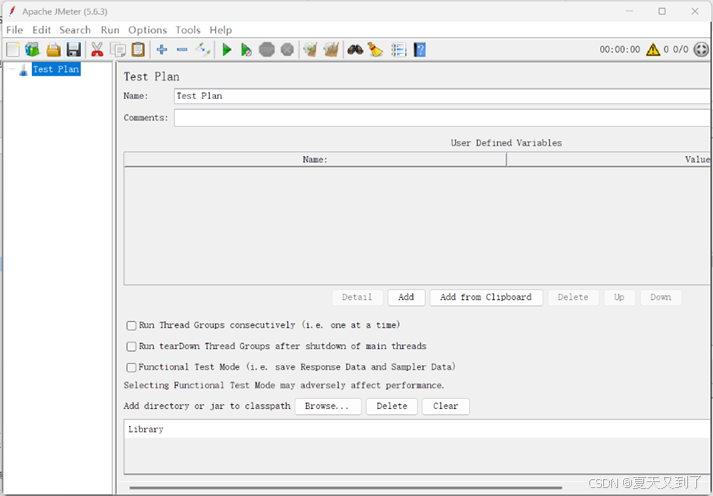Open the File menu
Image resolution: width=713 pixels, height=496 pixels.
tap(15, 30)
